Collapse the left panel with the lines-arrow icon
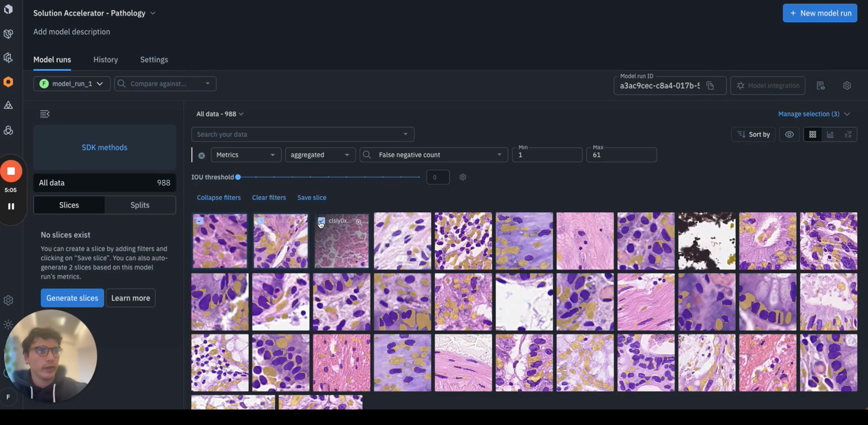Screen dimensions: 868x425 [45, 114]
